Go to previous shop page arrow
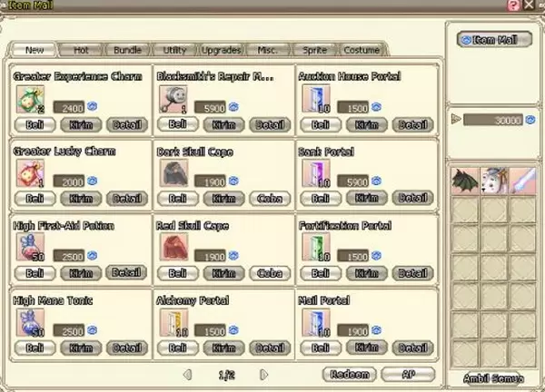The height and width of the screenshot is (392, 545). (187, 375)
